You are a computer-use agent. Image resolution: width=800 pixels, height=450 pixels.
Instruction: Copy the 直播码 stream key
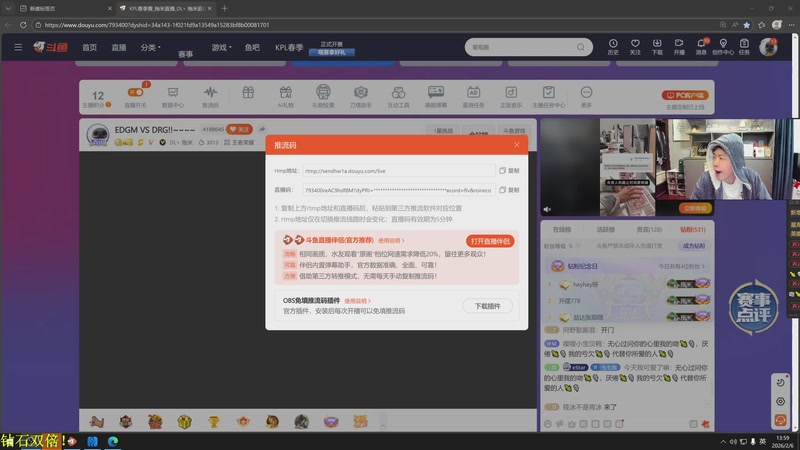tap(509, 190)
